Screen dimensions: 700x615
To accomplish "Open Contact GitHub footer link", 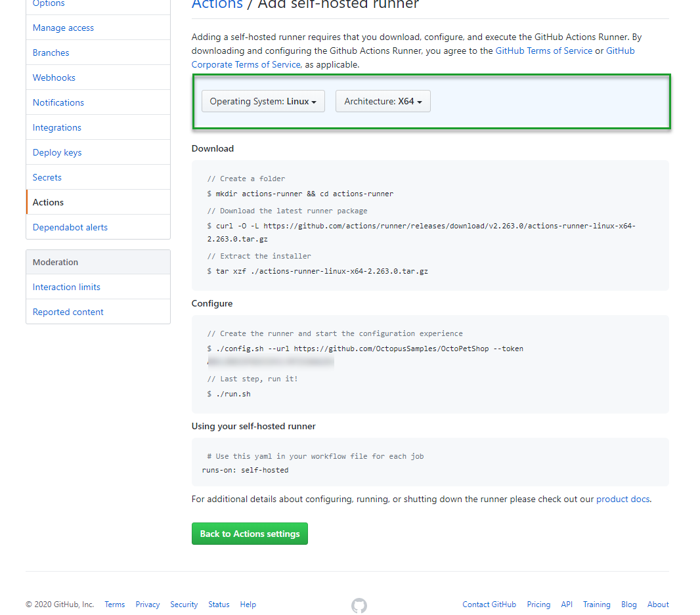I will 489,604.
